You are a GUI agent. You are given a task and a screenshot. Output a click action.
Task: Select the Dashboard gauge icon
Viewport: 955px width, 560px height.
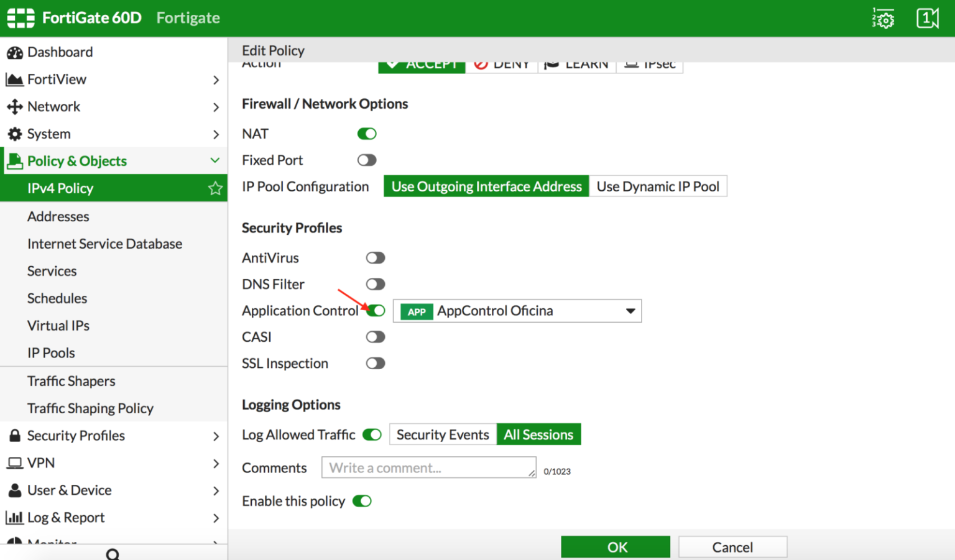[15, 52]
